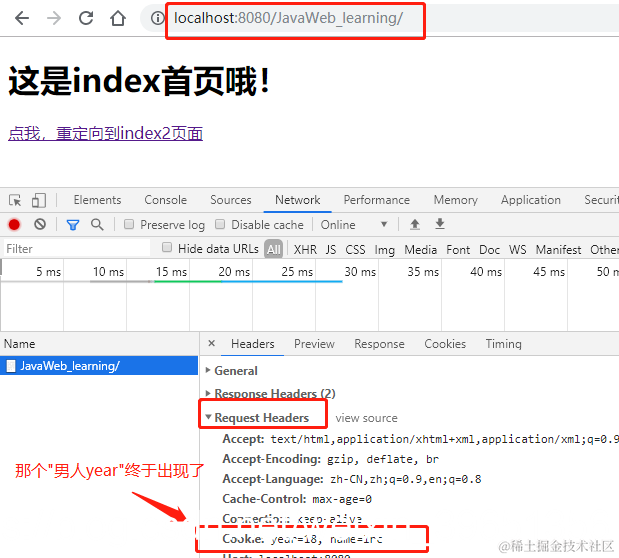Enable Disable cache checkbox
This screenshot has width=619, height=558.
[x=220, y=224]
